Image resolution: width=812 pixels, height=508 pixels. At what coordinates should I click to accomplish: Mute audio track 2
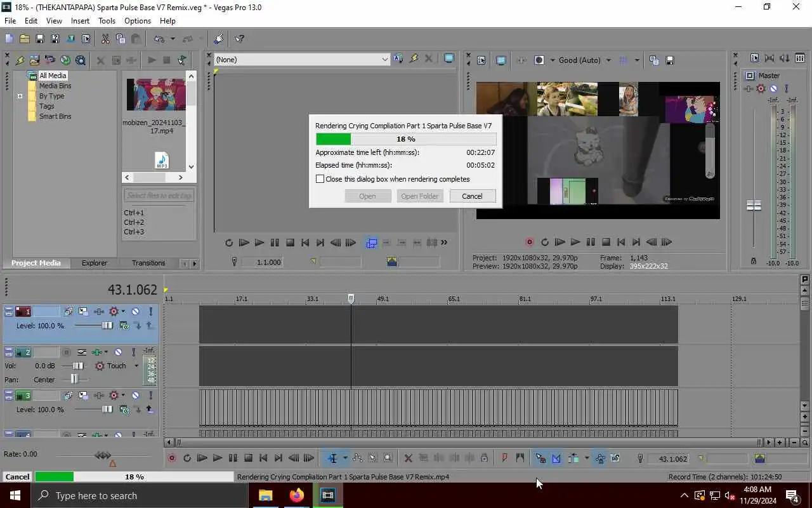click(x=118, y=352)
